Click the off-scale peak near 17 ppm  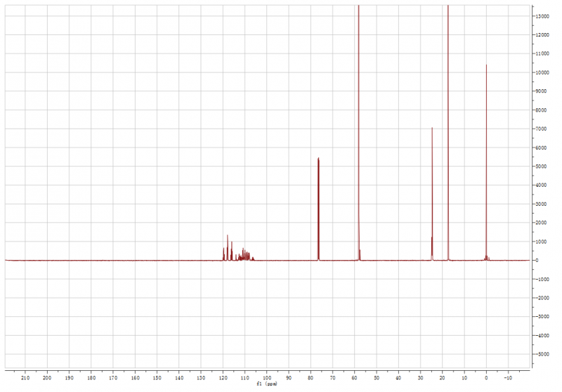tap(448, 133)
